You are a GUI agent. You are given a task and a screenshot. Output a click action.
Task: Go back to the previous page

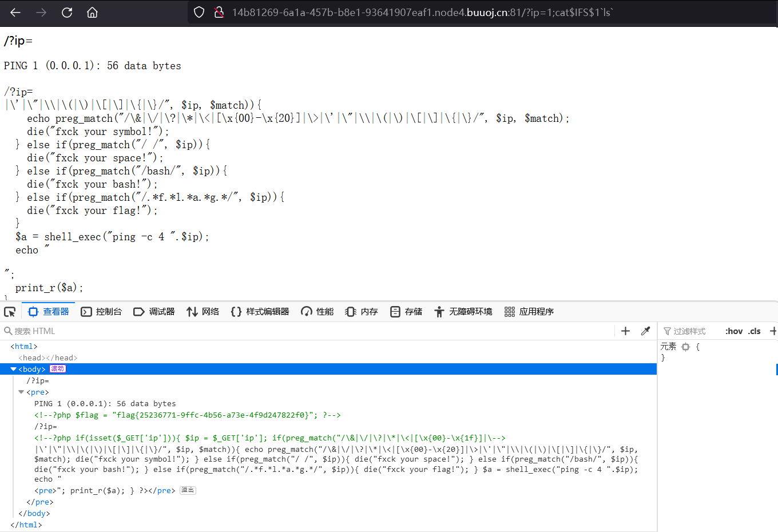point(15,13)
